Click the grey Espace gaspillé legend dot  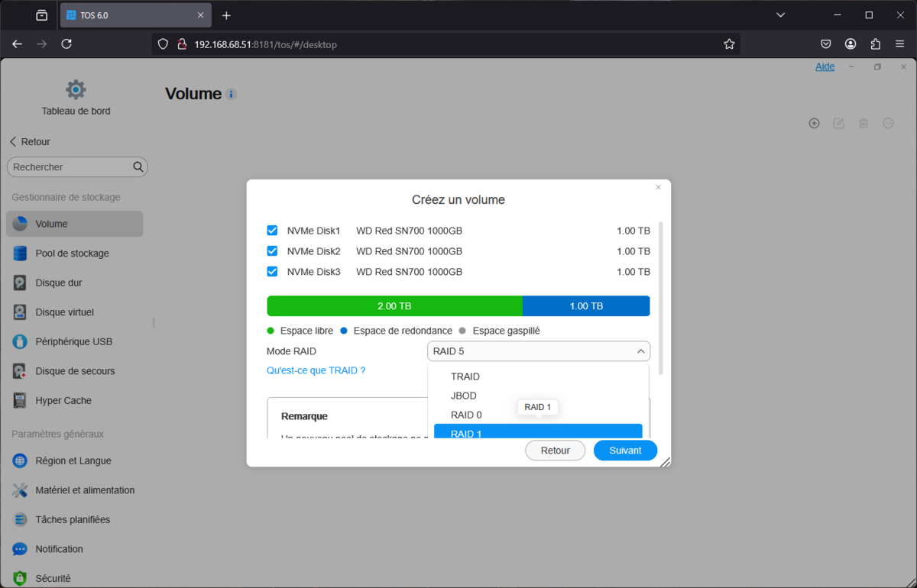coord(462,331)
